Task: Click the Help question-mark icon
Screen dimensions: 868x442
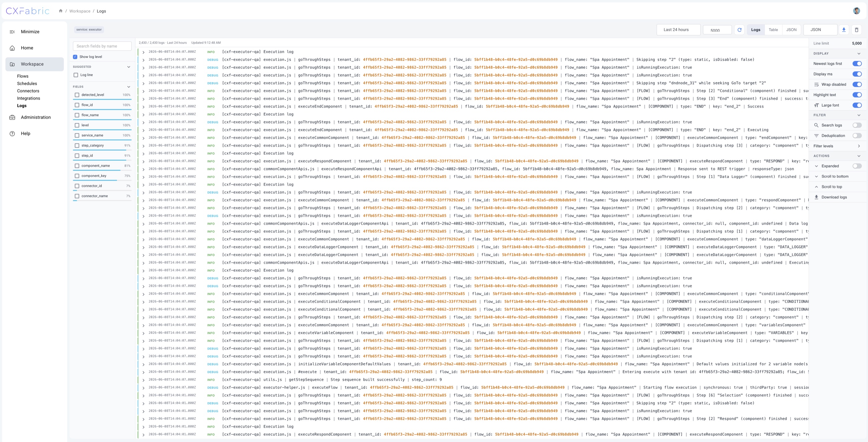Action: (12, 134)
